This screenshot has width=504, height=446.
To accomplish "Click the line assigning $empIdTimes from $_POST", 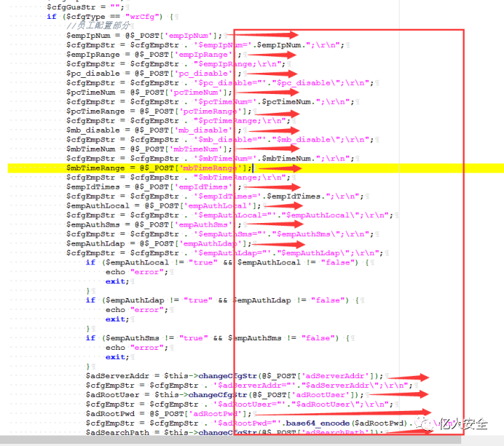I will click(154, 187).
